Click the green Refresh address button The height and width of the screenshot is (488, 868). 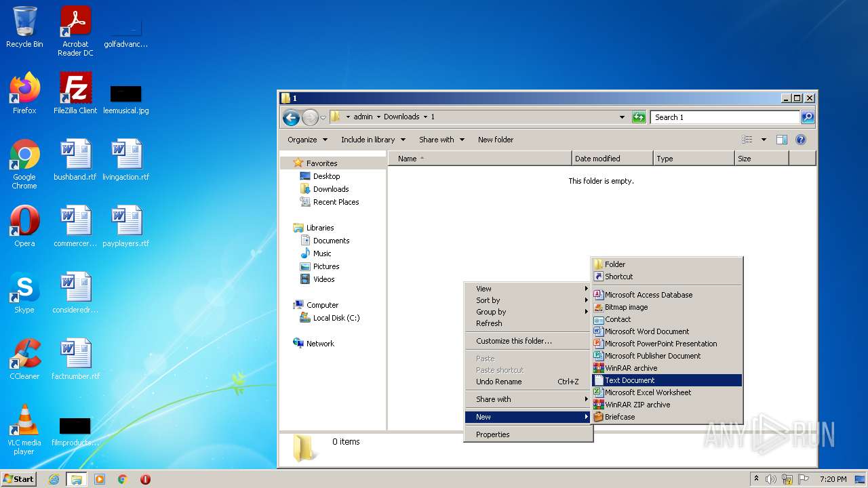(639, 117)
